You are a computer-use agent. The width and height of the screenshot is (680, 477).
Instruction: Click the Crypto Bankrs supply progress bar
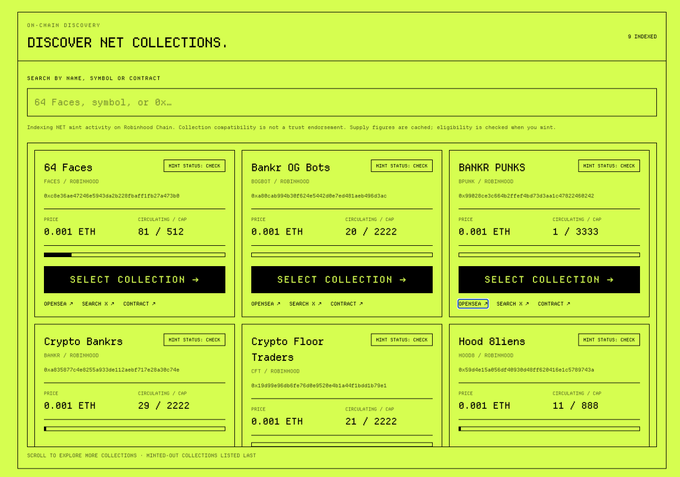coord(134,428)
